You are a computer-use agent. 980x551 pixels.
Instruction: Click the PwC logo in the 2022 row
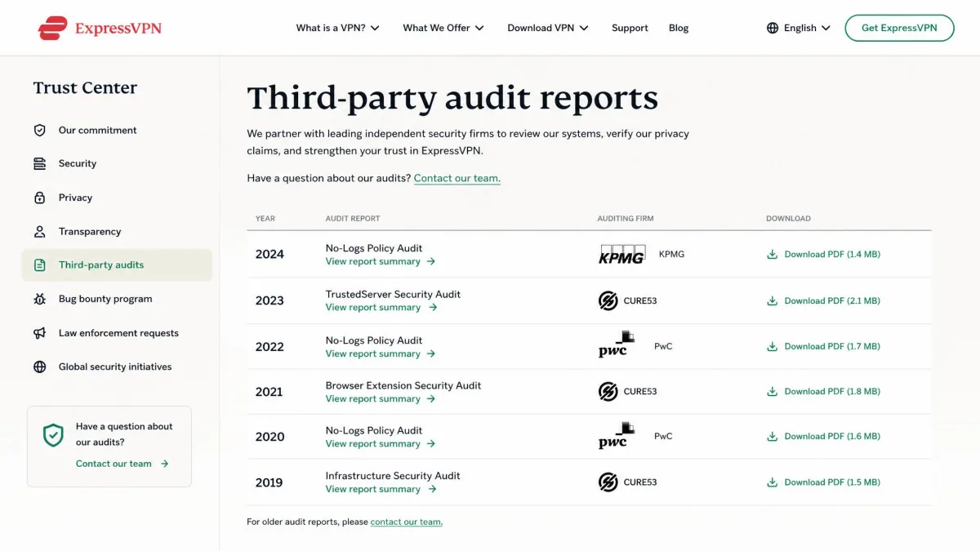(617, 345)
